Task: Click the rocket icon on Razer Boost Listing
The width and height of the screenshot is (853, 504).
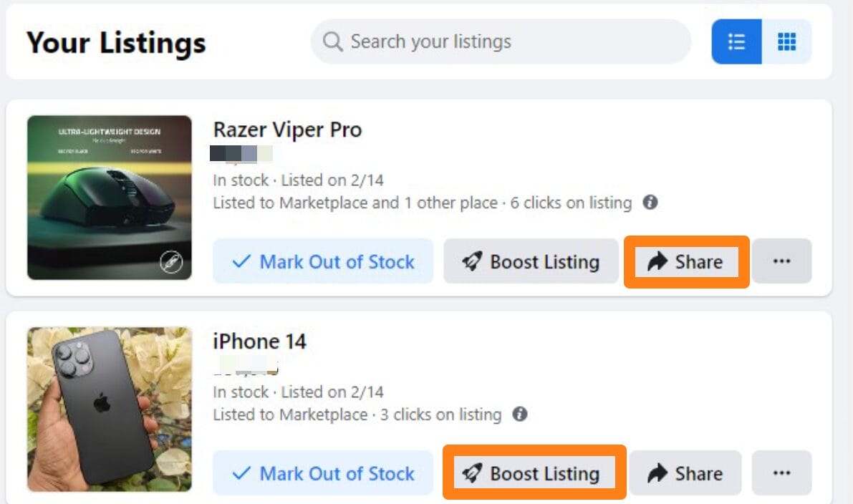Action: 473,262
